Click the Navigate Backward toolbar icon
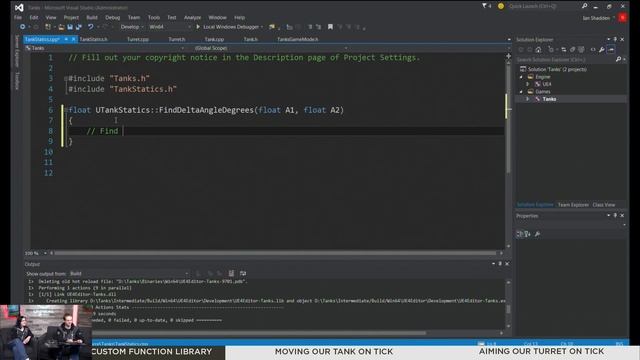The image size is (640, 360). point(22,27)
